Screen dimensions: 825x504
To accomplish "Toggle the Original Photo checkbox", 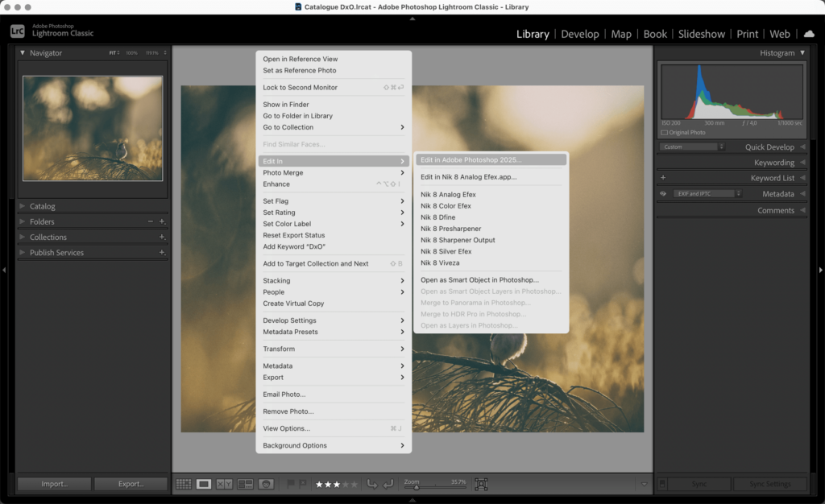I will pos(664,132).
